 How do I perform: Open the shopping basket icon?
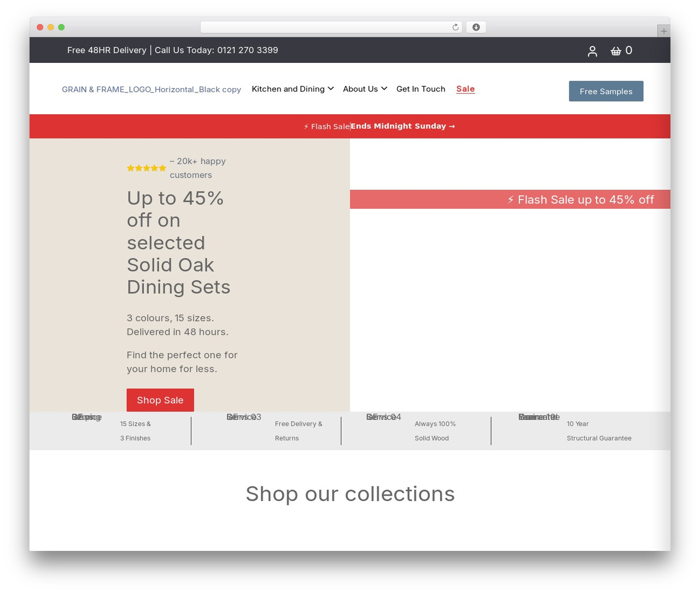(x=616, y=51)
